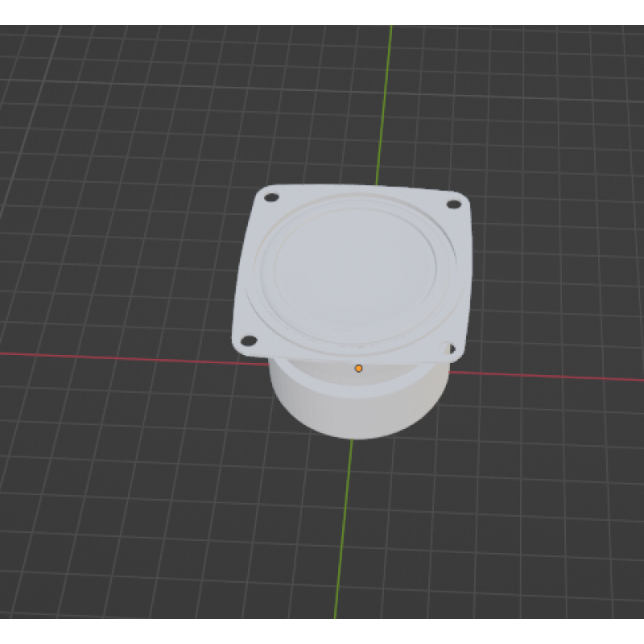Click the red X axis line left of speaker
The height and width of the screenshot is (644, 644).
(x=121, y=356)
